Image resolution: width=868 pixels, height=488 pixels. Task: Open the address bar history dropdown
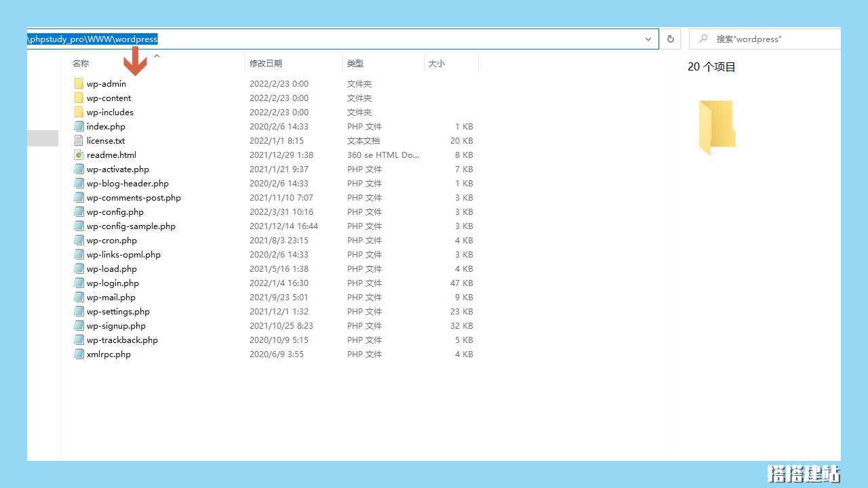[648, 39]
